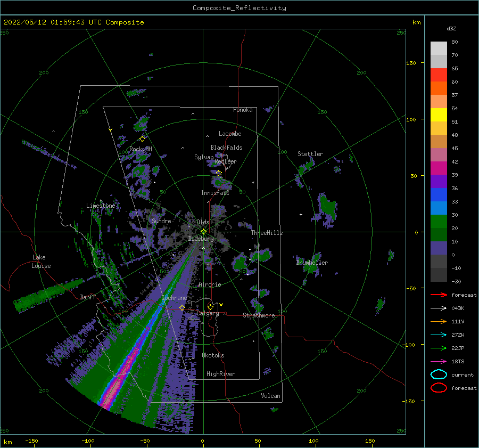Click the dBZ legend heading
Image resolution: width=479 pixels, height=448 pixels.
[451, 28]
